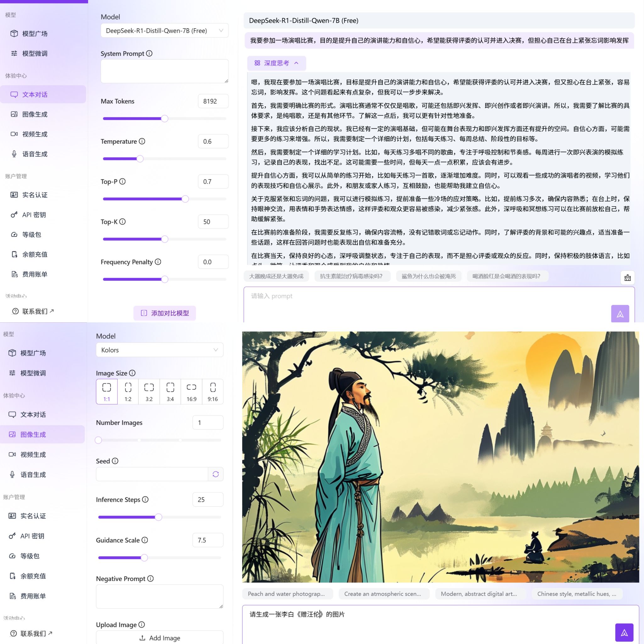Open the DeepSeek-R1-Distill-Qwen-7B model dropdown
Image resolution: width=644 pixels, height=644 pixels.
coord(164,31)
